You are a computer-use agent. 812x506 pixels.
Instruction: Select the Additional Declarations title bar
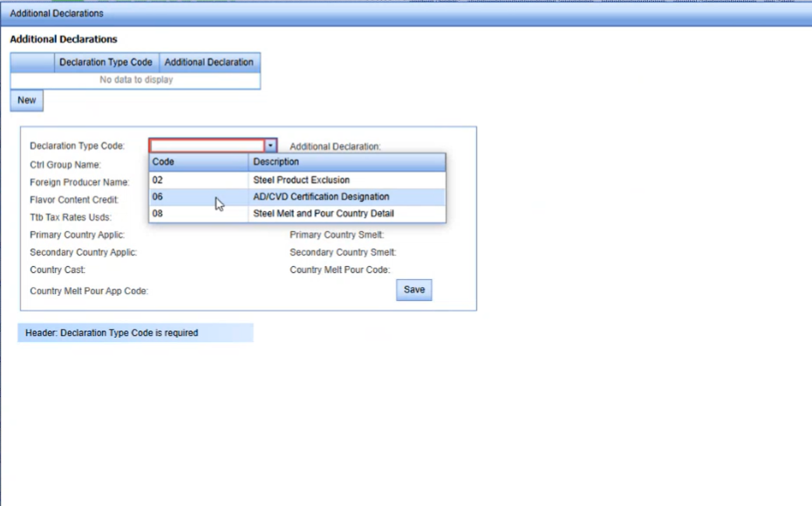coord(57,13)
